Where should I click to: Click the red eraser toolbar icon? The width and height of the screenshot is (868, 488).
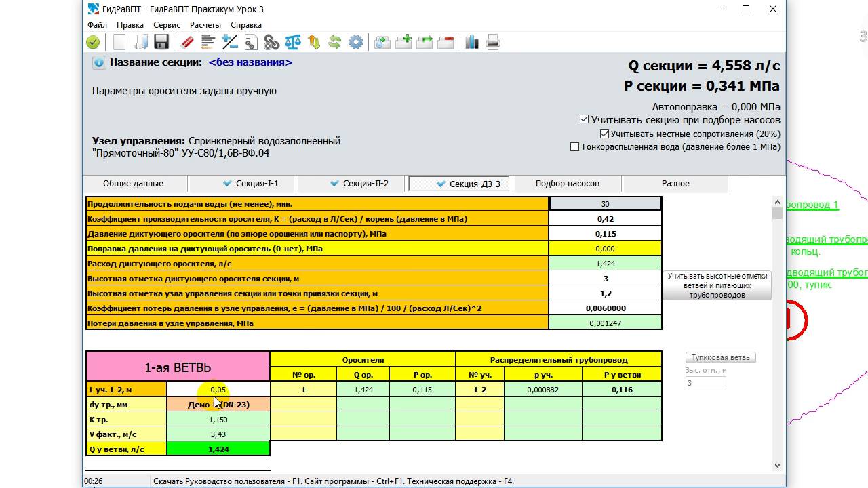188,42
